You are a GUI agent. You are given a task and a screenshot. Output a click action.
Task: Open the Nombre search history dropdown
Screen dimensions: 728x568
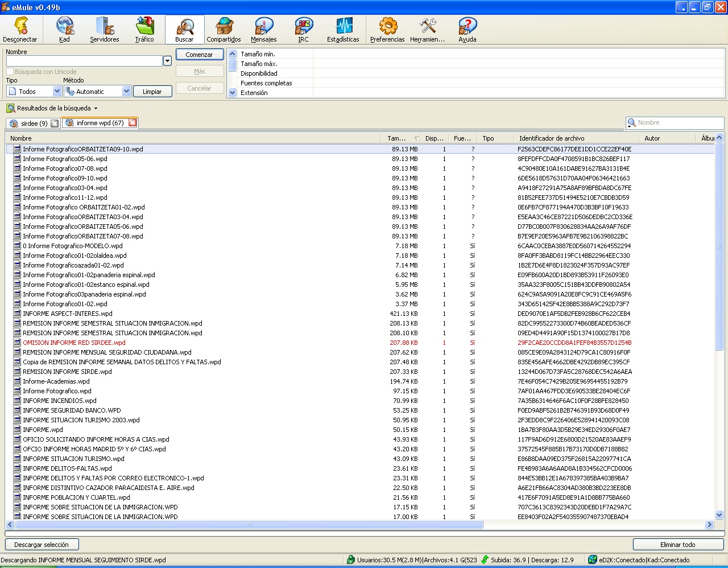click(x=167, y=61)
